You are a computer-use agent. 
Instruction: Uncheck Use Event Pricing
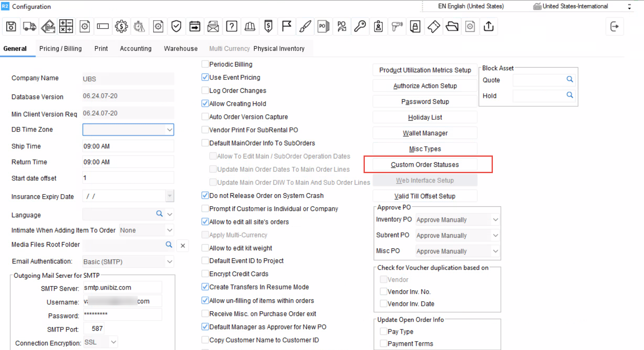click(205, 77)
